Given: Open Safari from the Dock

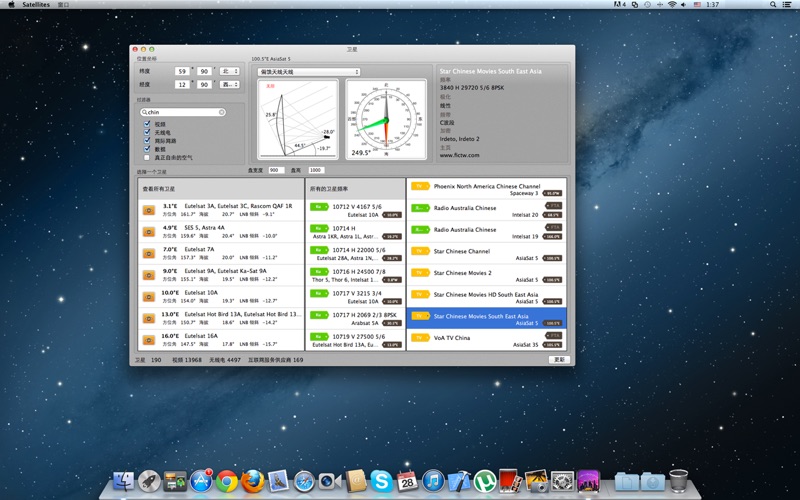Looking at the screenshot, I should click(x=305, y=481).
